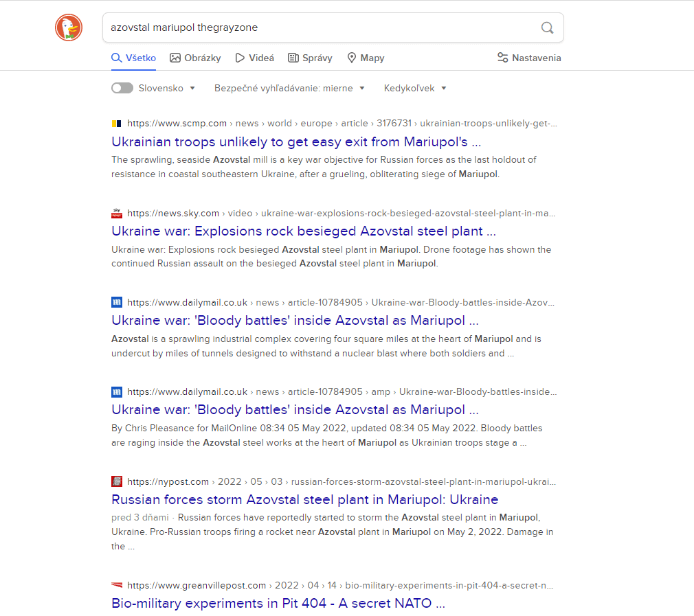Click the https://nypost.com URL breadcrumb

tap(342, 481)
